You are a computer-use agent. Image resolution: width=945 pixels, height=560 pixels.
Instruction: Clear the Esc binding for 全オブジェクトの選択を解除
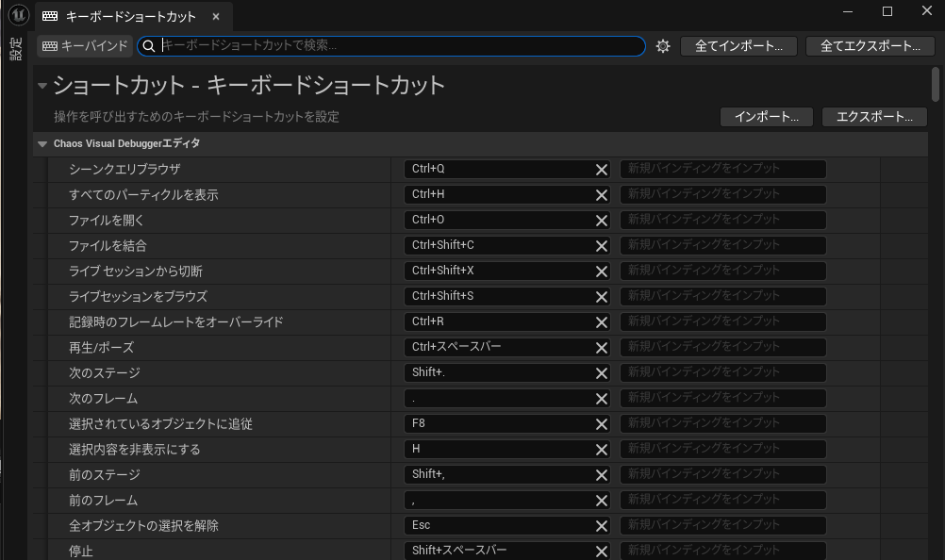click(x=601, y=526)
